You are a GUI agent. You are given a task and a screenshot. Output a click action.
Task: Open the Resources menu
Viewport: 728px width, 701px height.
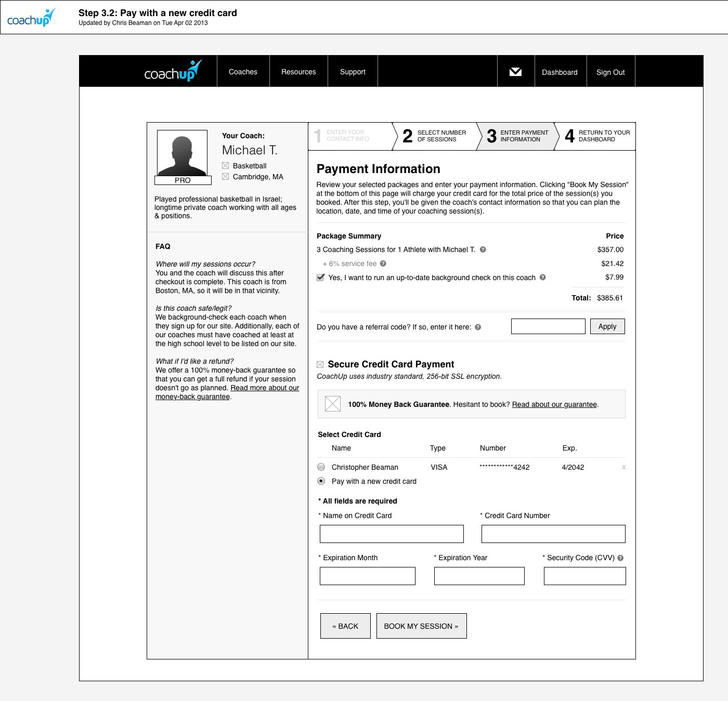tap(298, 71)
